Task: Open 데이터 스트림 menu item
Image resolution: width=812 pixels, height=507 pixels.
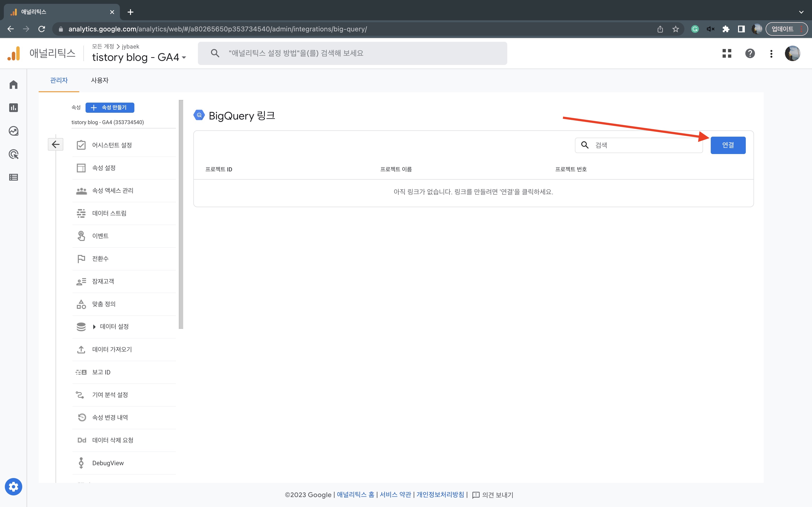Action: click(109, 213)
